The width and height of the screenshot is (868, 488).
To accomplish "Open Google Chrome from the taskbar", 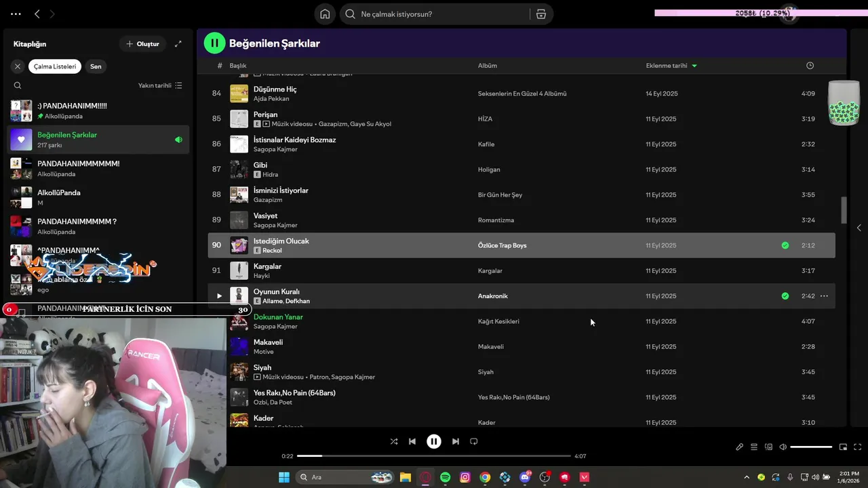I will tap(485, 477).
